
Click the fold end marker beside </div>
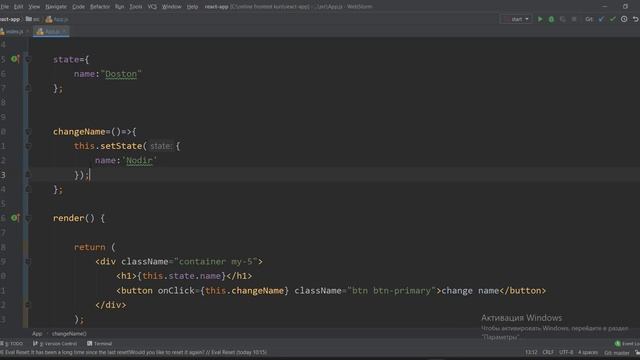(28, 305)
